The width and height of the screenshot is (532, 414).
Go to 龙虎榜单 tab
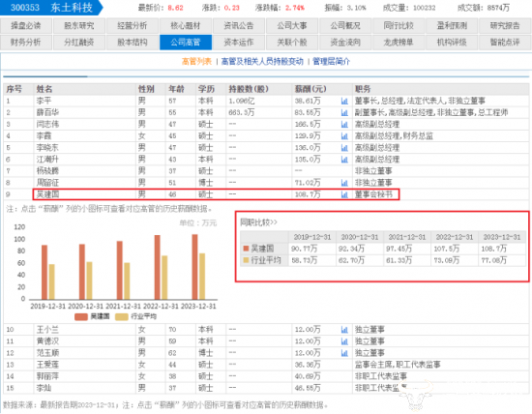[399, 43]
